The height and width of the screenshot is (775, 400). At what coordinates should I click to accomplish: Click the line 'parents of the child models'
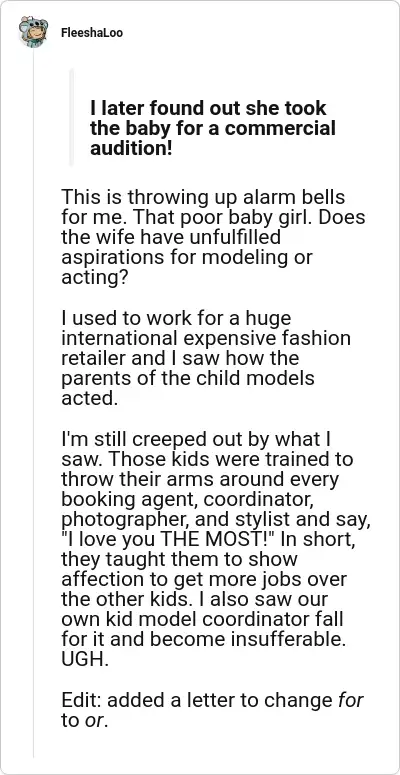point(188,378)
